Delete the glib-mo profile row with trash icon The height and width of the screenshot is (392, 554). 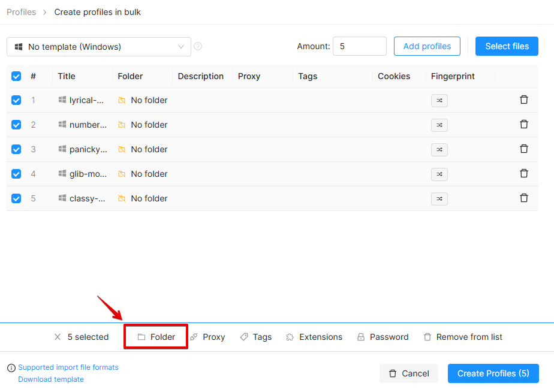[524, 173]
